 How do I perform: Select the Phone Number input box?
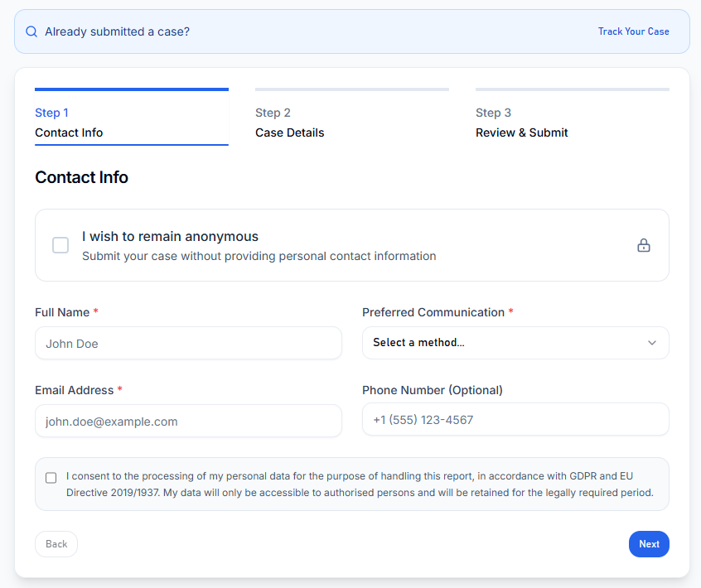point(515,419)
